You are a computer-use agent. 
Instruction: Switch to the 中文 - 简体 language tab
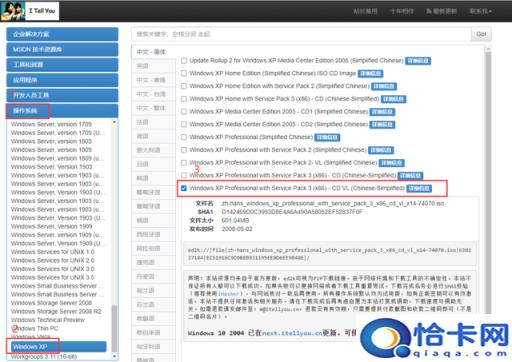tap(153, 52)
